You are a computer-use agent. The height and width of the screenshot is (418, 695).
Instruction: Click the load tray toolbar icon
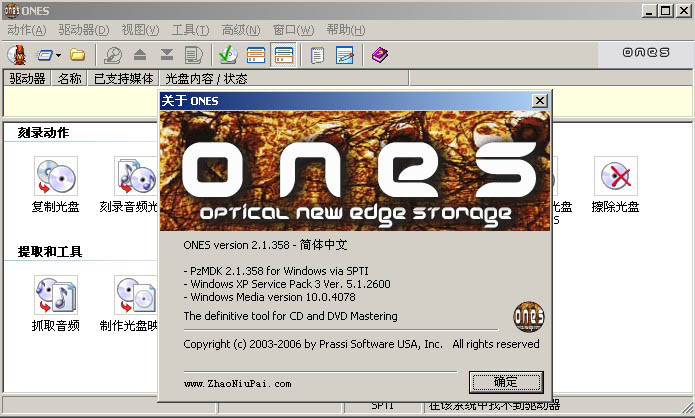coord(167,55)
